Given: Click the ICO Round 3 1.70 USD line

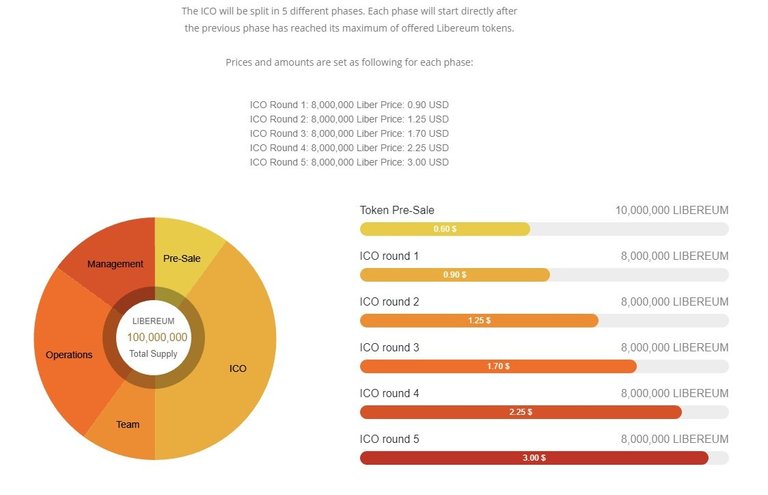Looking at the screenshot, I should coord(349,134).
